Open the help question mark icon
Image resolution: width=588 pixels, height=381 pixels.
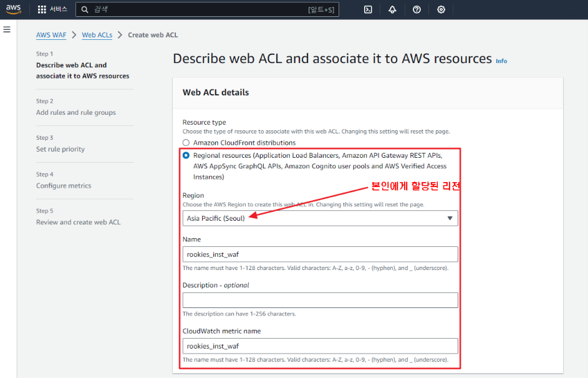click(417, 10)
